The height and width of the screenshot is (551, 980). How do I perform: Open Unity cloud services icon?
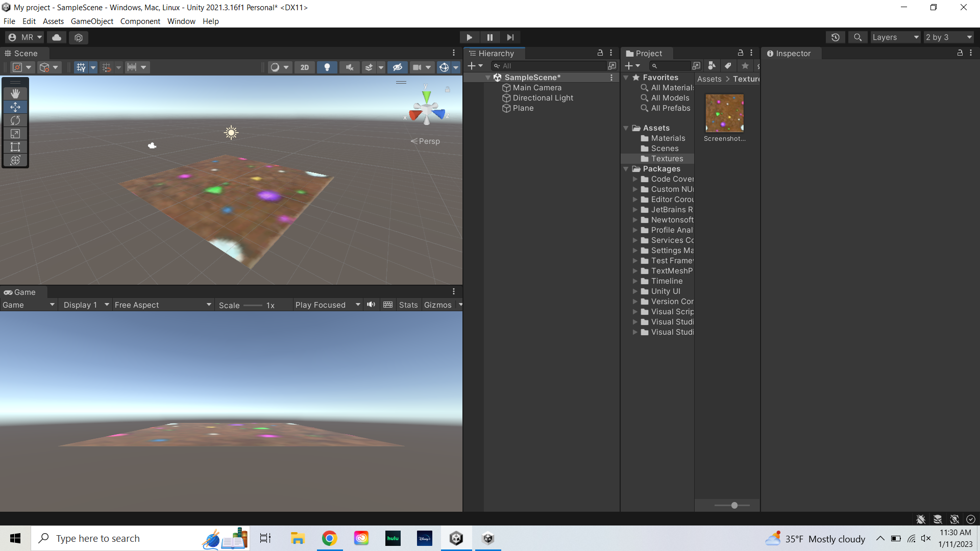[57, 37]
